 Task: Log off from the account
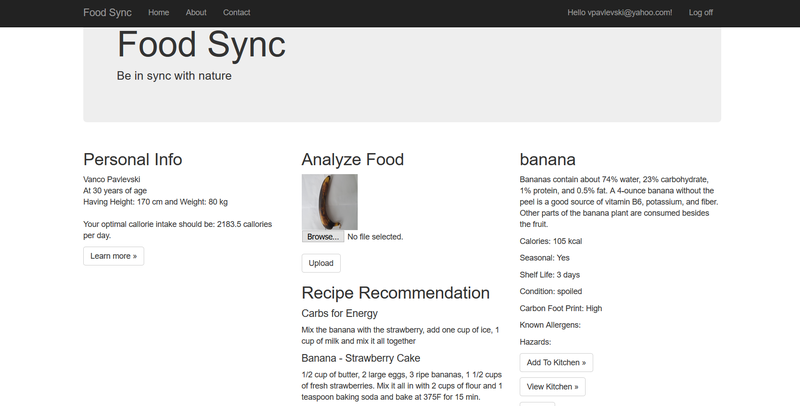[701, 12]
